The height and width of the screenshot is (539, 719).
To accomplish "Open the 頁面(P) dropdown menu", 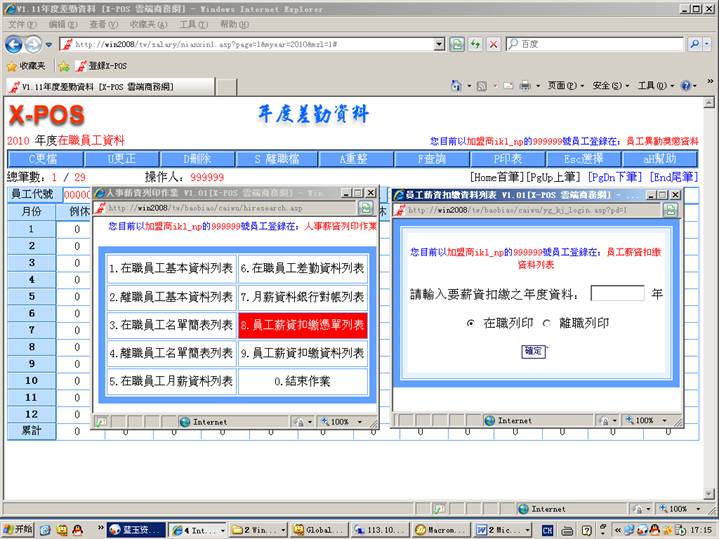I will (564, 86).
